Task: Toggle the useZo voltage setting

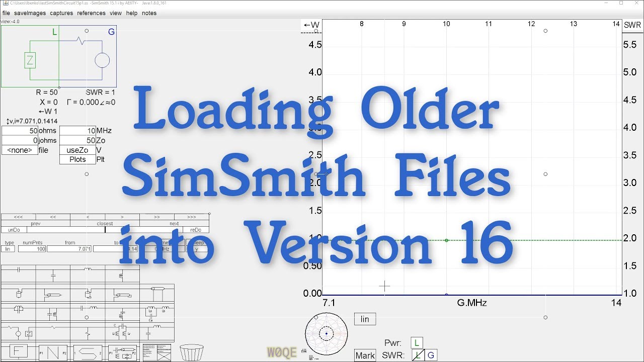Action: click(x=77, y=150)
